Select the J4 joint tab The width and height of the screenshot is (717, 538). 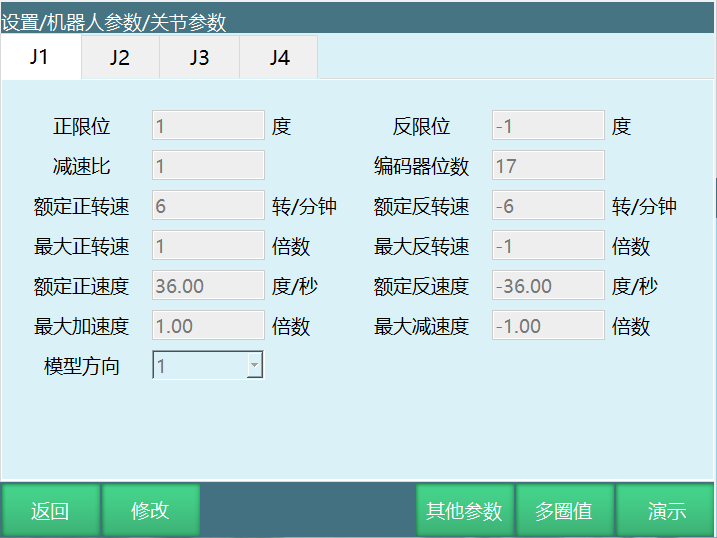[279, 58]
